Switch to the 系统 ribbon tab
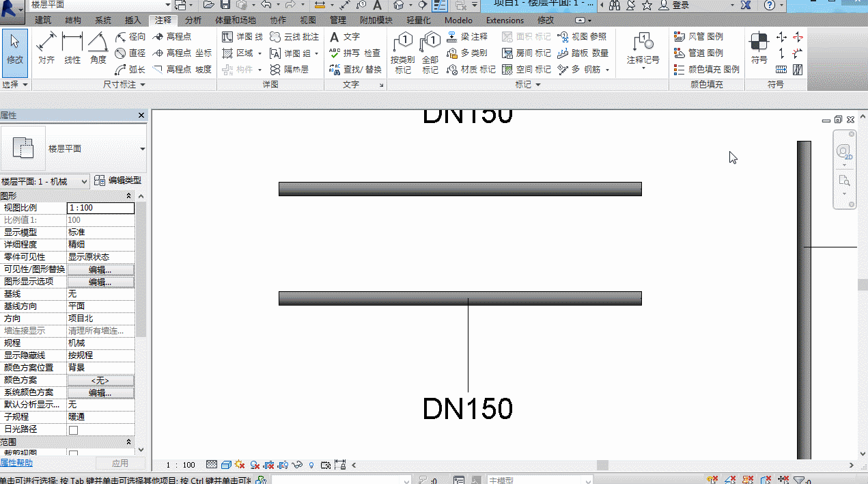Viewport: 868px width, 484px height. click(x=103, y=21)
